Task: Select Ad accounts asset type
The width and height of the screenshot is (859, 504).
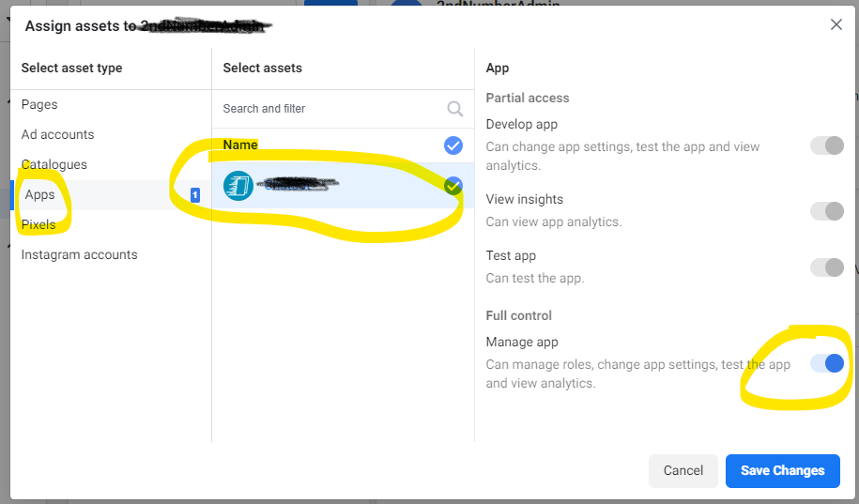Action: pyautogui.click(x=57, y=134)
